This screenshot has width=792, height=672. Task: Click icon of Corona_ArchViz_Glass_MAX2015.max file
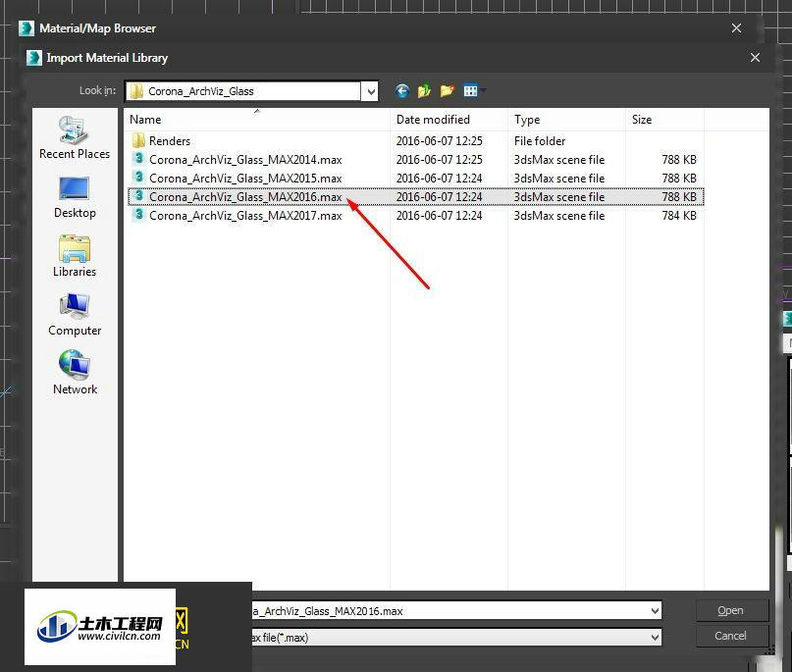(138, 178)
